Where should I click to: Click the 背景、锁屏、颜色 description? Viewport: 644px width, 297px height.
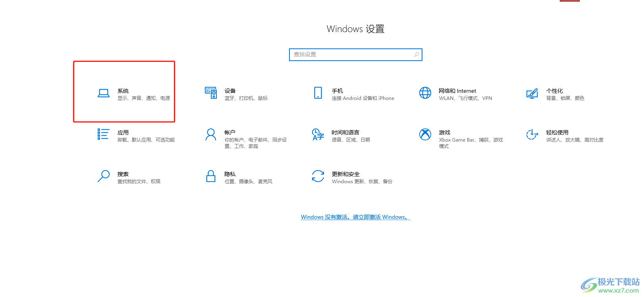tap(565, 98)
